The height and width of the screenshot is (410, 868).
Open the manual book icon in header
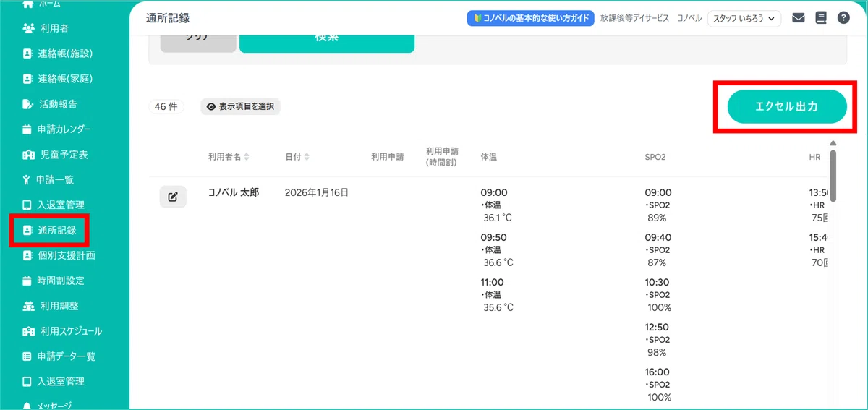pyautogui.click(x=820, y=18)
